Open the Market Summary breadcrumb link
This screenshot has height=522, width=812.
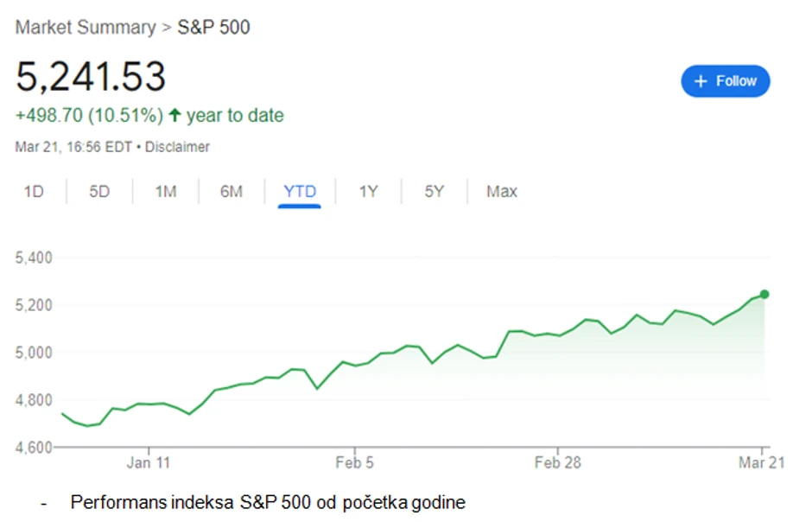(x=86, y=28)
